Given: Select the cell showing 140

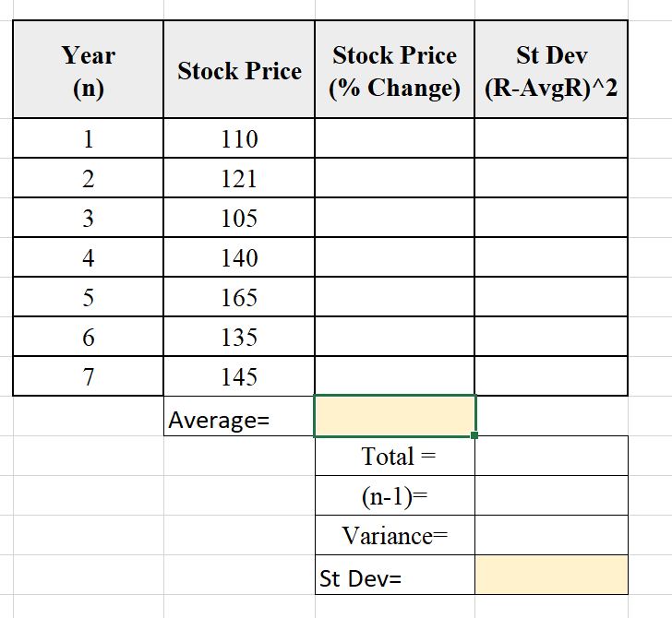Looking at the screenshot, I should 239,257.
